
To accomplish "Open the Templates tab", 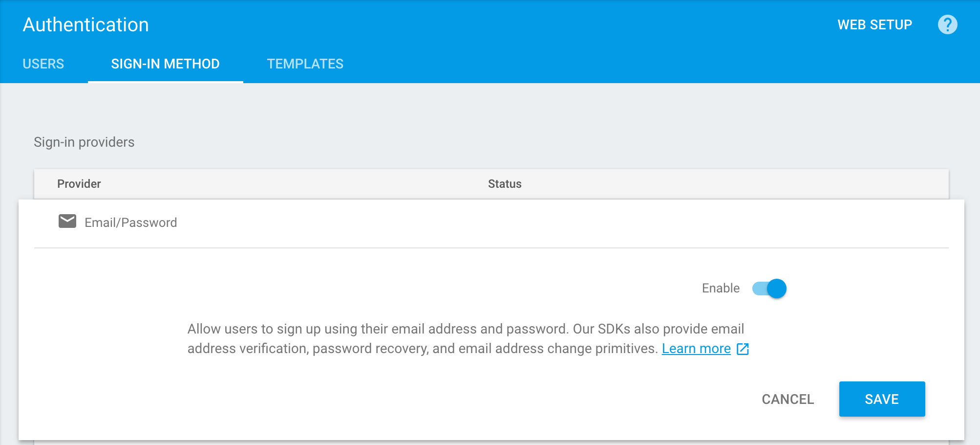I will [x=305, y=64].
